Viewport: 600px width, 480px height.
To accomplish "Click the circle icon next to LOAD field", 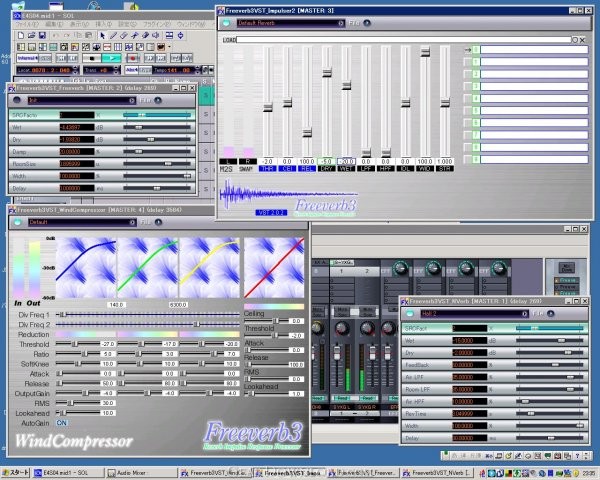I will click(x=575, y=40).
